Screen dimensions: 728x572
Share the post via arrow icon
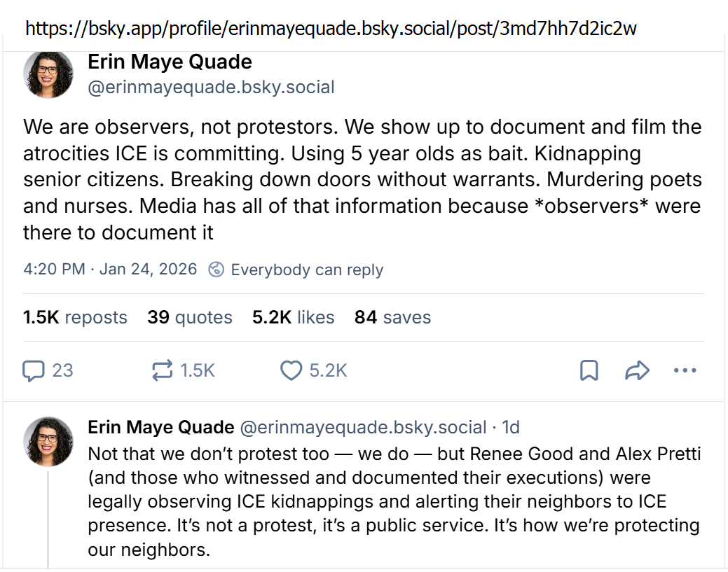pyautogui.click(x=637, y=370)
